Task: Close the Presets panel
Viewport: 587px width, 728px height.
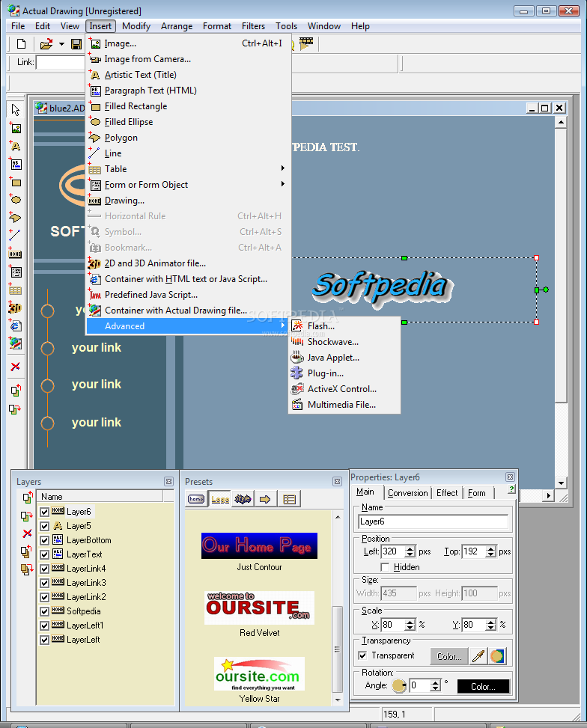Action: 338,481
